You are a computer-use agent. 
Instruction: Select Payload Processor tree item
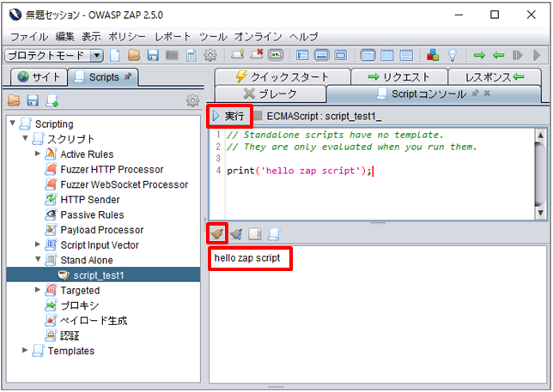(x=94, y=230)
